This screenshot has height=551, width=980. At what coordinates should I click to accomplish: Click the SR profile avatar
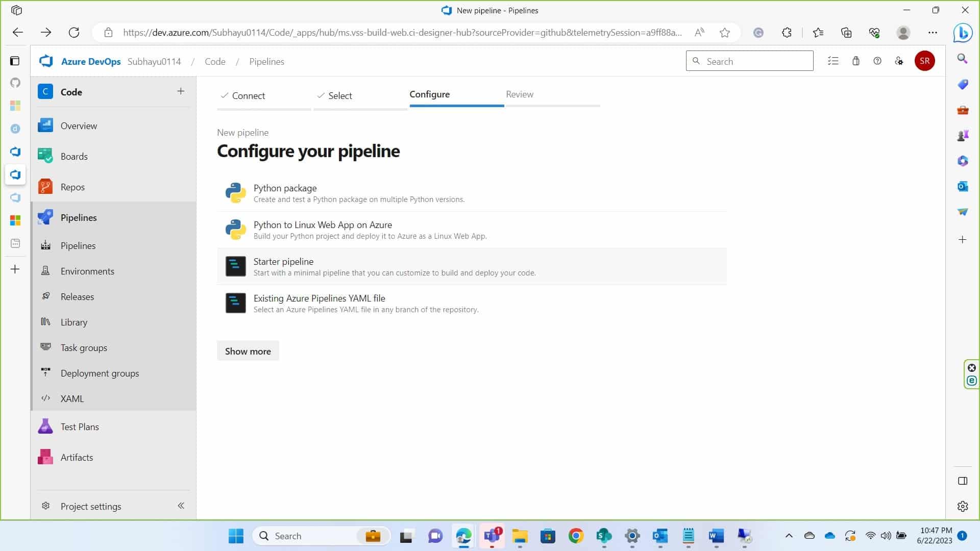click(x=924, y=61)
